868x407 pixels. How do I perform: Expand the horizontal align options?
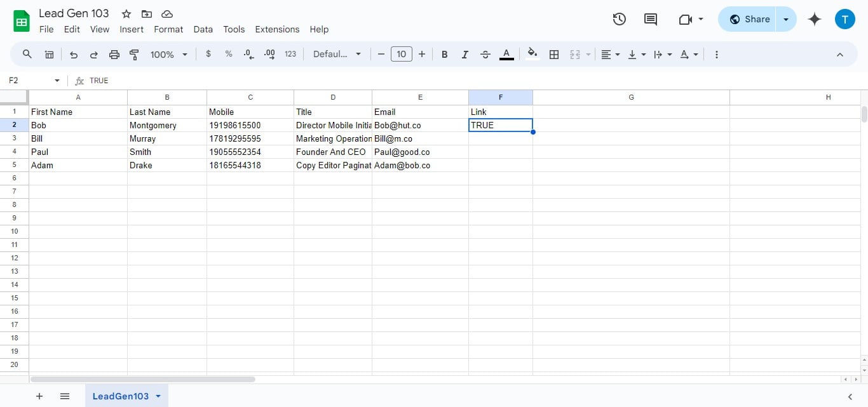click(618, 55)
